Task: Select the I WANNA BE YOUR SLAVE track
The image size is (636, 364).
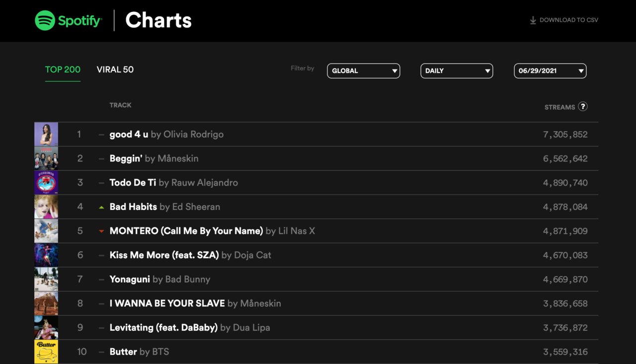Action: [x=167, y=303]
